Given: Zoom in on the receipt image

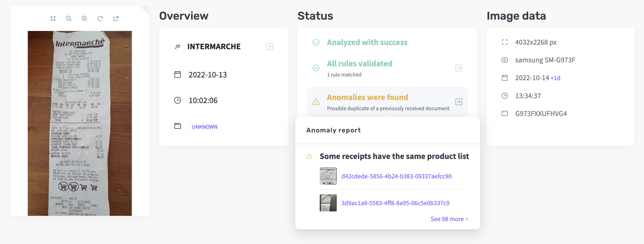Looking at the screenshot, I should pos(84,18).
